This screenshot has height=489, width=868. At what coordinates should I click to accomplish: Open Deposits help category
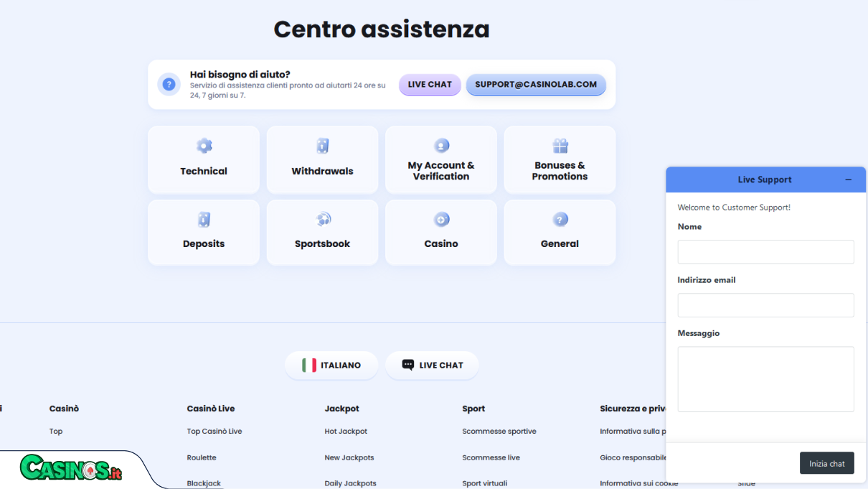point(204,233)
